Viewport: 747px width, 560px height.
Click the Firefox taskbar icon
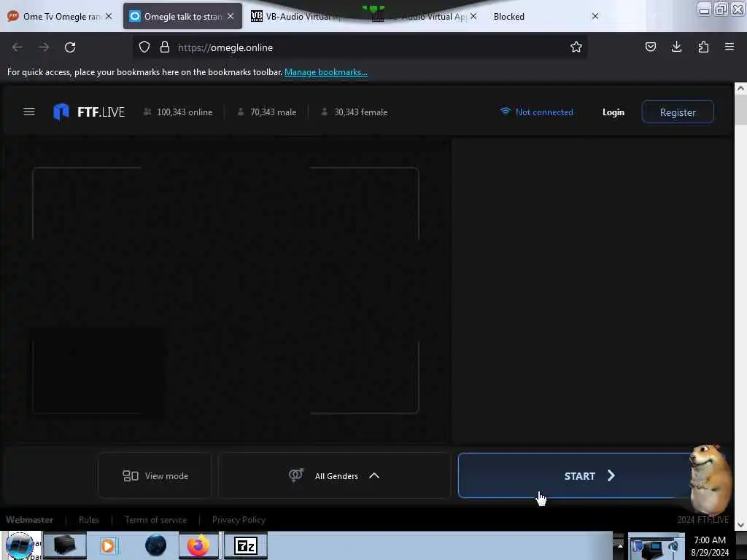(x=198, y=545)
